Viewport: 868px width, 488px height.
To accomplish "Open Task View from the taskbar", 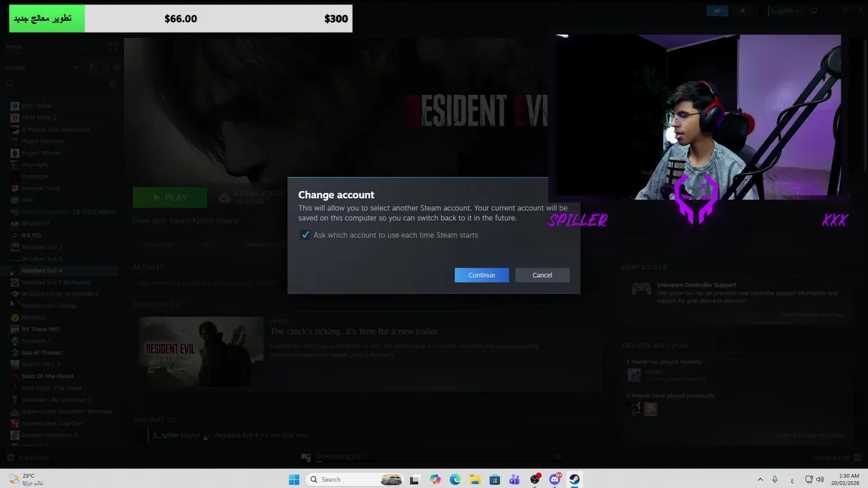I will click(x=414, y=479).
